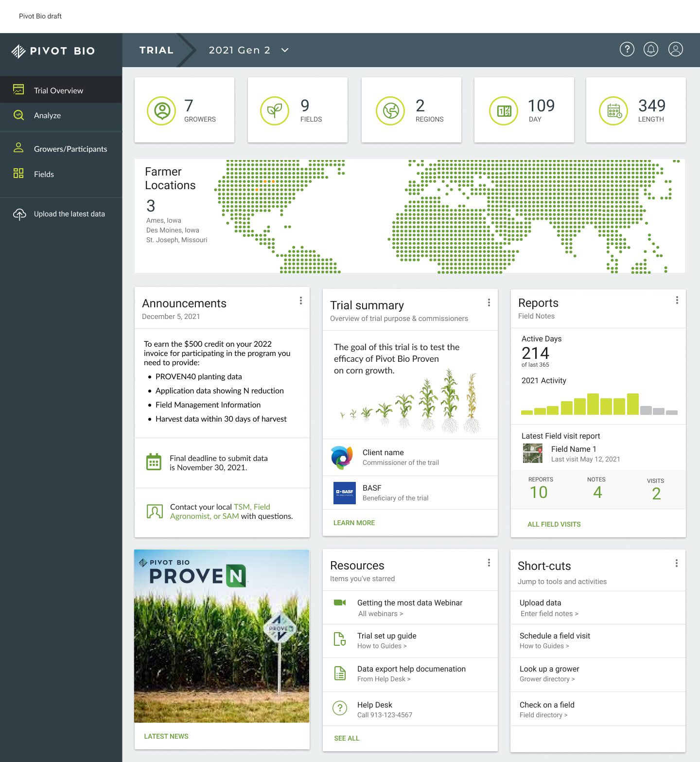This screenshot has height=762, width=700.
Task: Click the Data export documentation file icon
Action: (340, 673)
